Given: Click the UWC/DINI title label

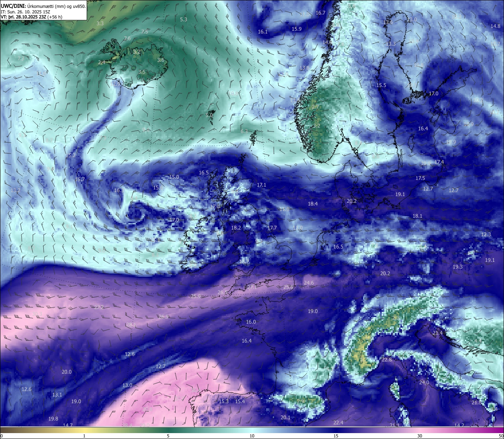Looking at the screenshot, I should (13, 6).
